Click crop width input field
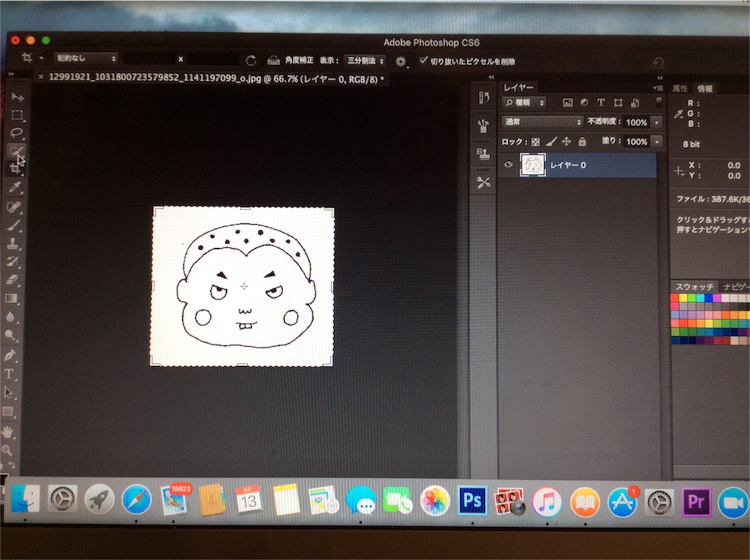Screen dimensions: 750x560 [149, 59]
